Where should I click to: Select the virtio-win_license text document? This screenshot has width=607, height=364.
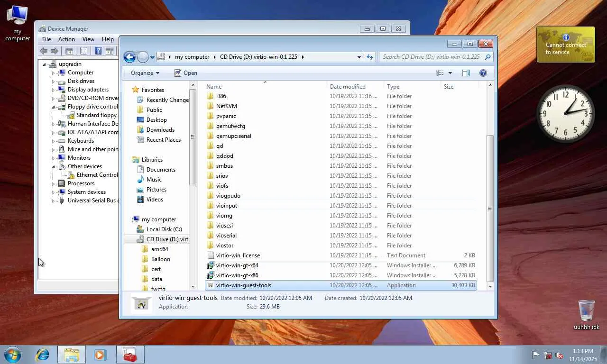[341, 255]
